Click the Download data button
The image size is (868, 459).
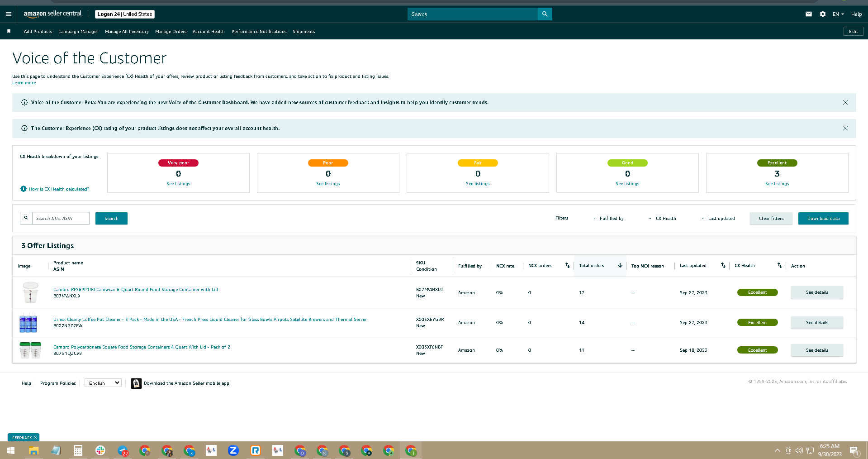[823, 218]
